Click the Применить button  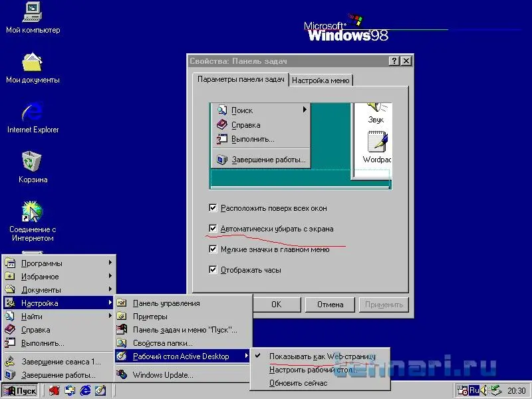[x=384, y=305]
